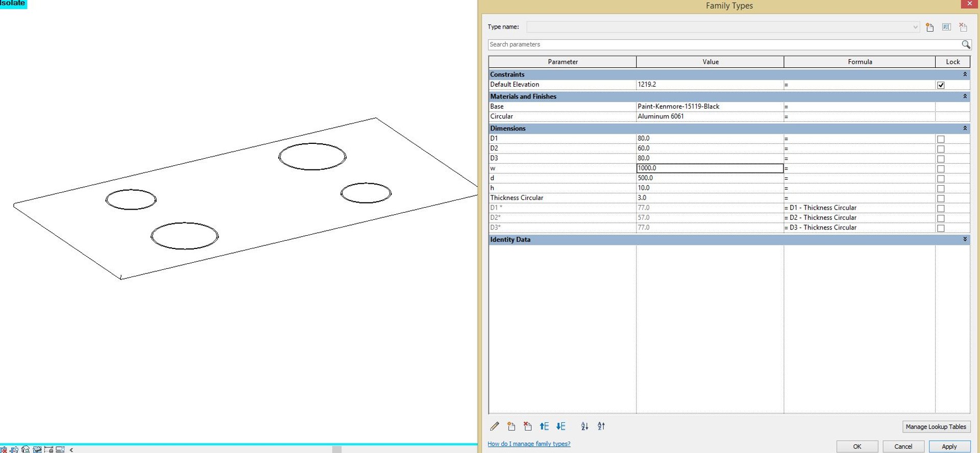Move parameter down with the down-arrow icon

(560, 426)
